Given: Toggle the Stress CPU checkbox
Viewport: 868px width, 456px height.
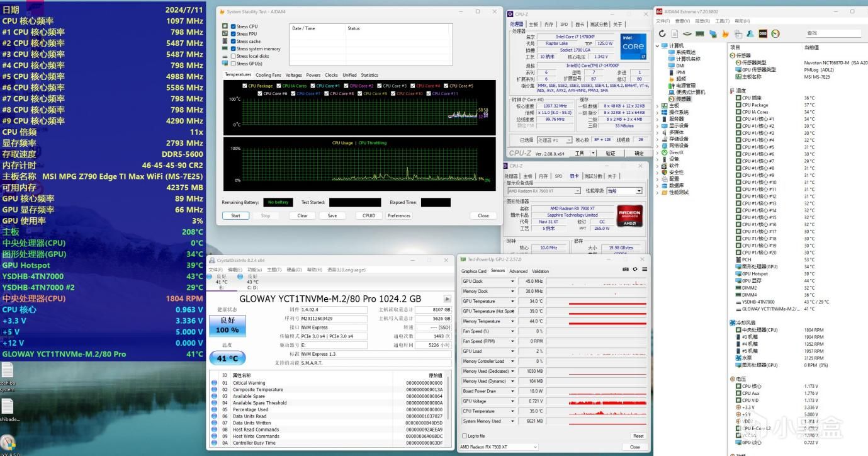Looking at the screenshot, I should [234, 26].
